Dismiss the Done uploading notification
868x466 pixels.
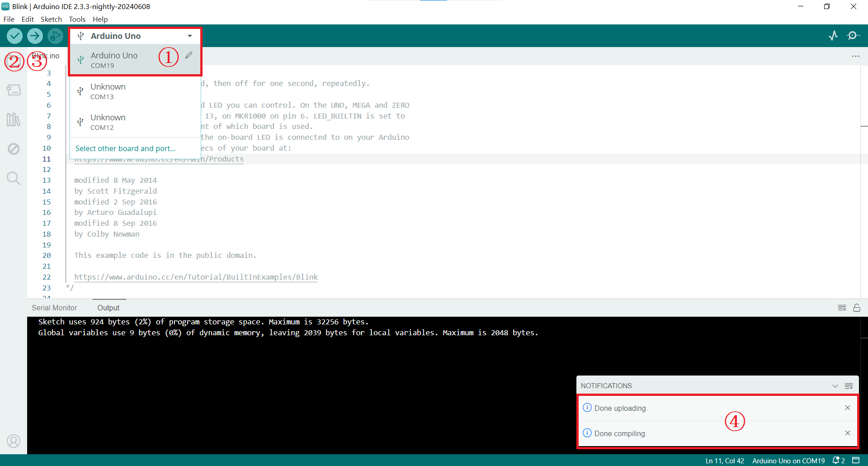[x=848, y=408]
